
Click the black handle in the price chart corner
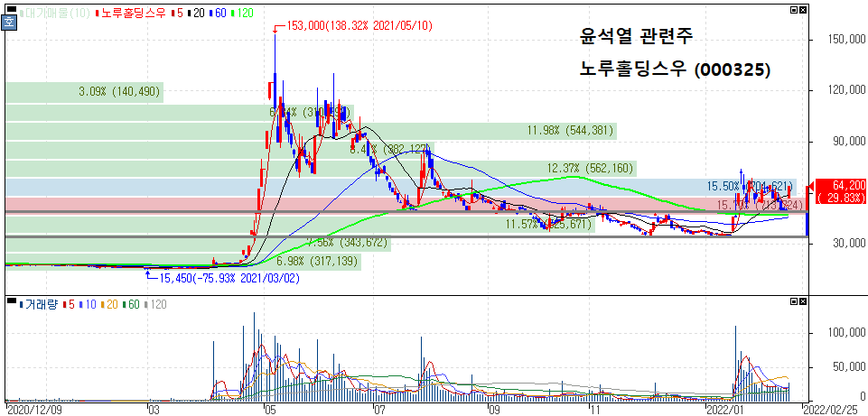[x=11, y=10]
